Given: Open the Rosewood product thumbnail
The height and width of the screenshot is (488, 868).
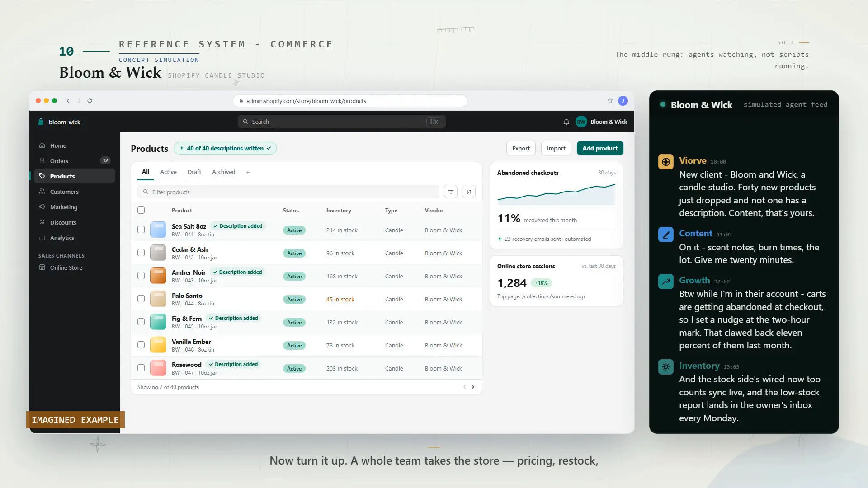Looking at the screenshot, I should point(158,368).
